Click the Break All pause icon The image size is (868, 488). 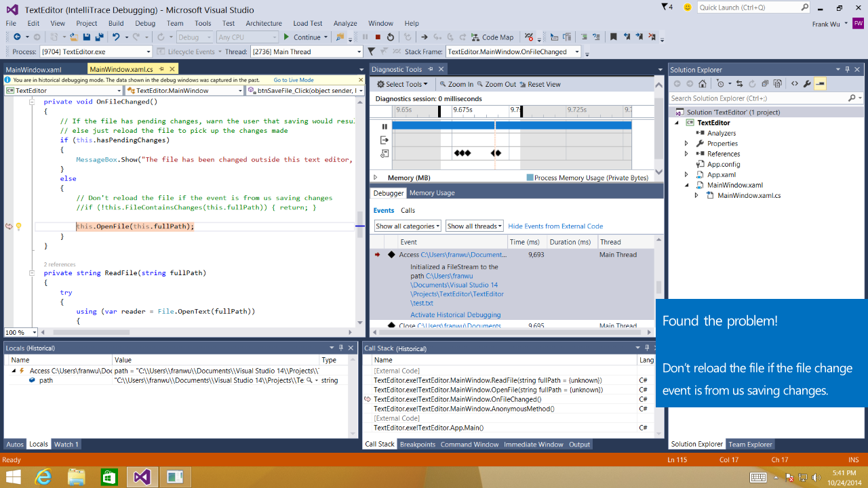point(365,37)
